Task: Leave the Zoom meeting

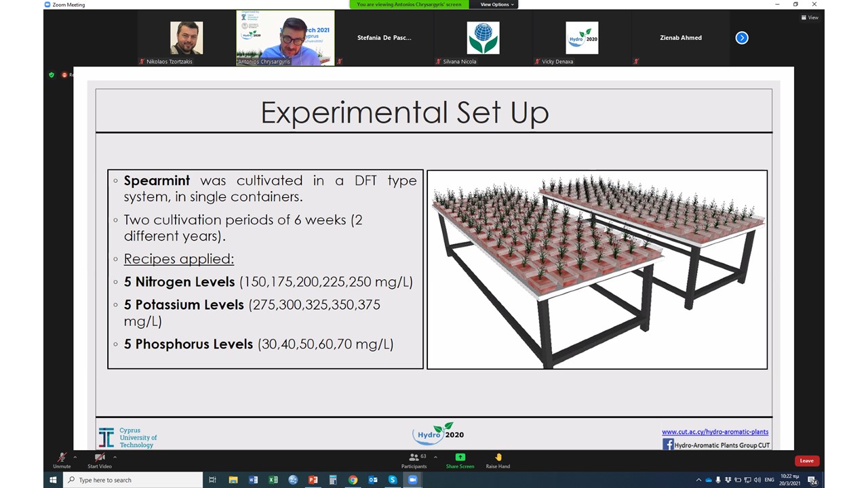Action: coord(806,461)
